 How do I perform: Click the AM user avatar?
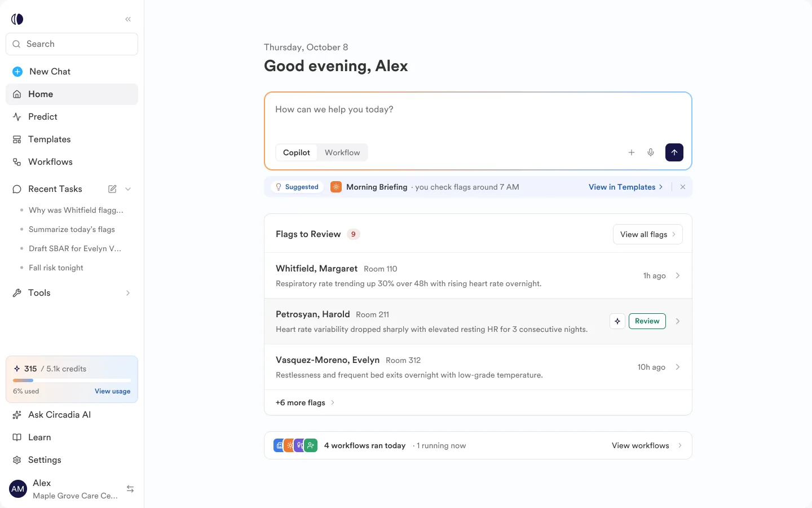pos(18,489)
